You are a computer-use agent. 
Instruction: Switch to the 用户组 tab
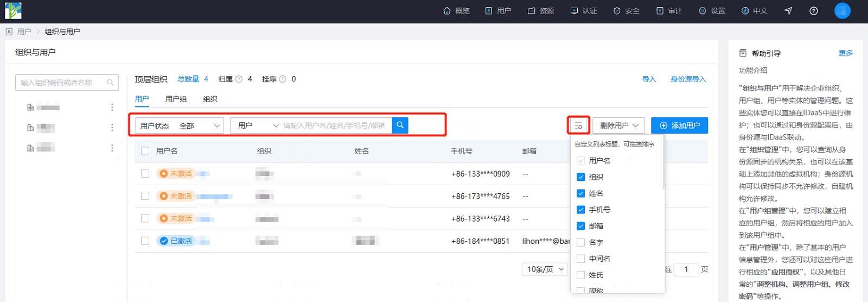[x=176, y=99]
